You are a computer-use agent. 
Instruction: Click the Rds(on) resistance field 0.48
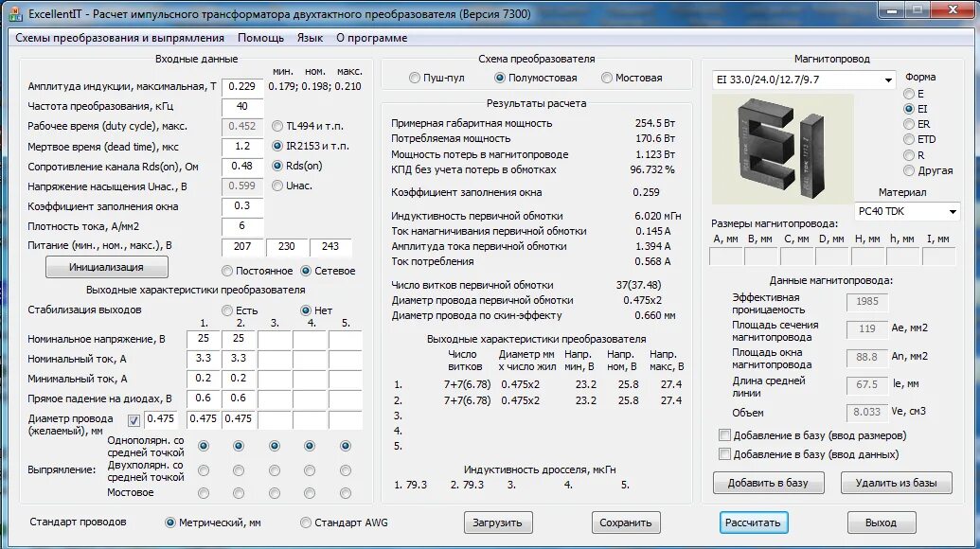click(242, 167)
